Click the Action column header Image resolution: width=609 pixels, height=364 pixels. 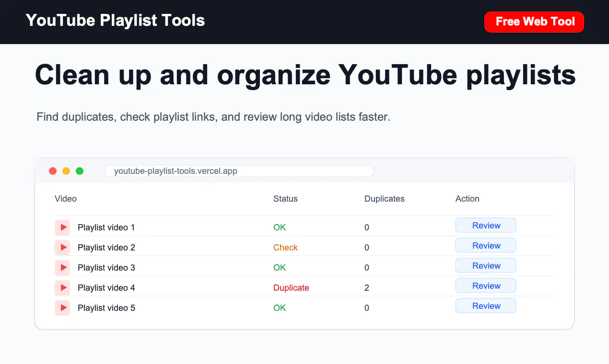pyautogui.click(x=468, y=199)
